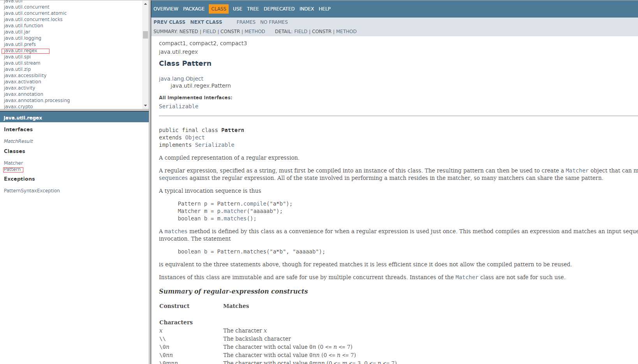Select java.util.concurrent package

pyautogui.click(x=26, y=7)
